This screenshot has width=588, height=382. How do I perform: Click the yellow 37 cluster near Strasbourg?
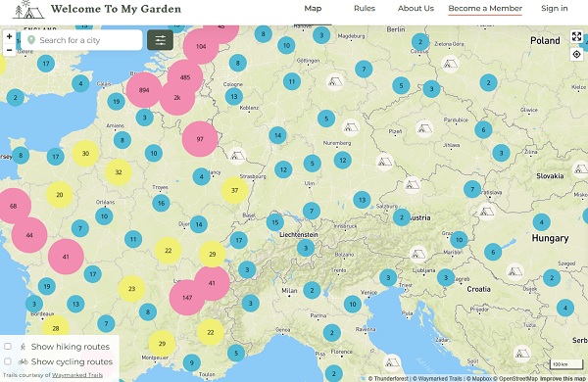235,190
